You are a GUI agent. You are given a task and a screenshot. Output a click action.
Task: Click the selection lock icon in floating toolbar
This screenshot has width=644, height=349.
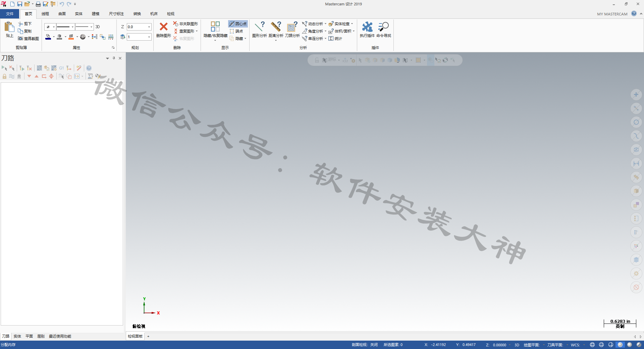click(x=317, y=60)
